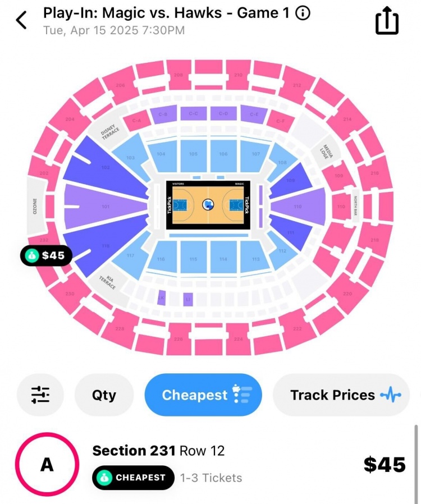
Task: Tap the $45 cheapest price marker
Action: [46, 255]
